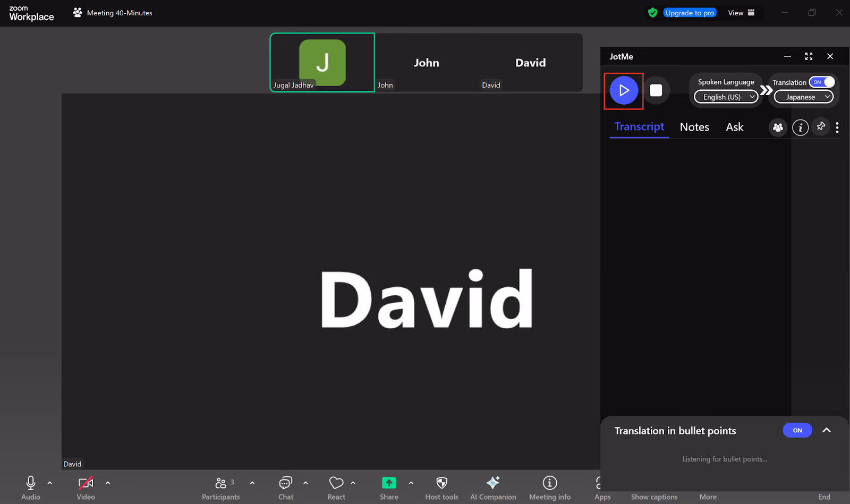Switch to the Notes tab
Image resolution: width=850 pixels, height=504 pixels.
click(x=694, y=127)
